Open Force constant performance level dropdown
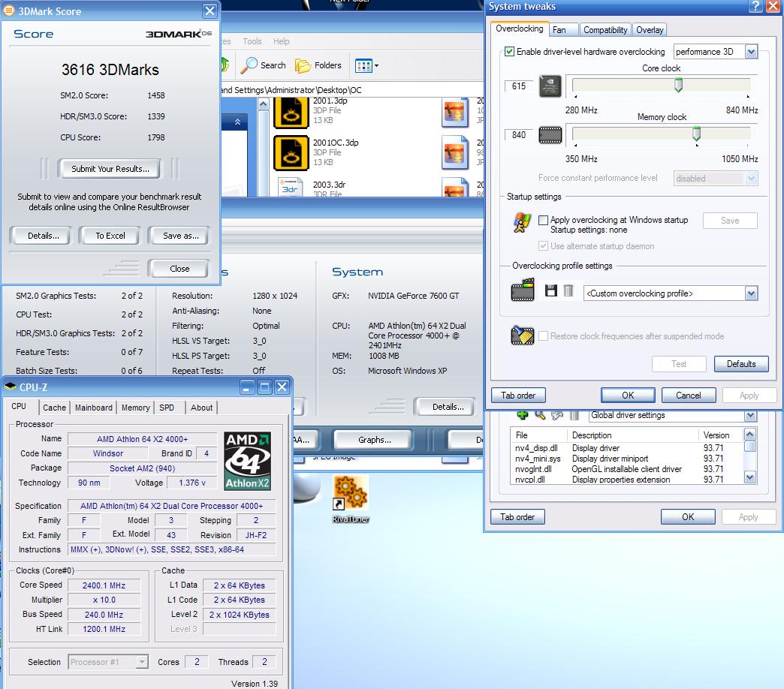Viewport: 784px width, 689px height. (x=751, y=179)
